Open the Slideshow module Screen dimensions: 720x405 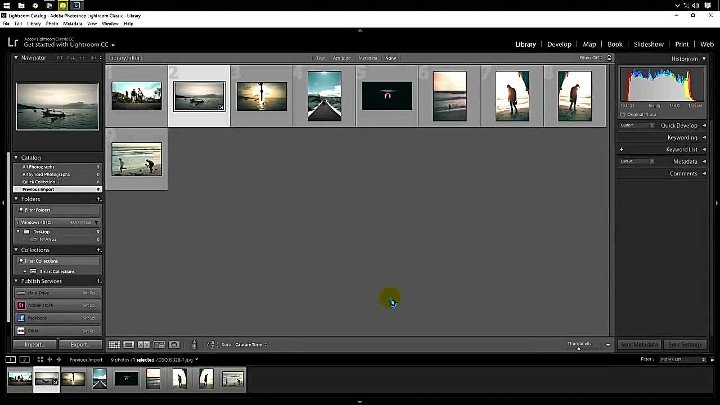click(648, 44)
